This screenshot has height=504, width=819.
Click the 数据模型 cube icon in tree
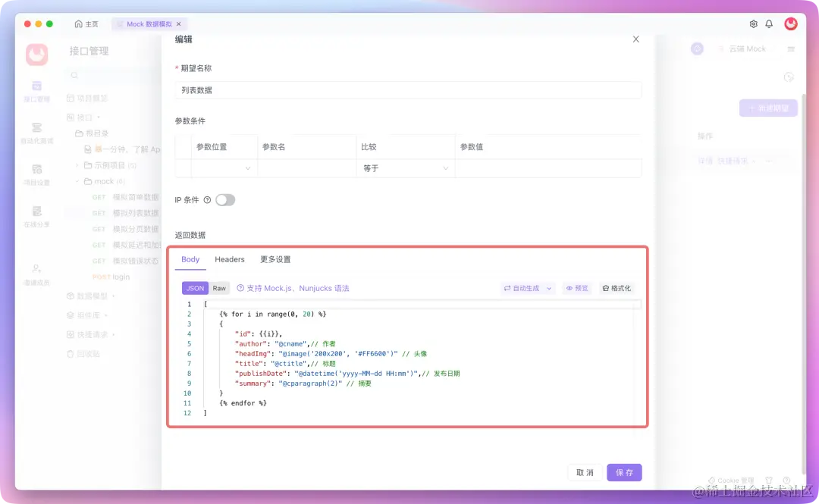click(70, 296)
